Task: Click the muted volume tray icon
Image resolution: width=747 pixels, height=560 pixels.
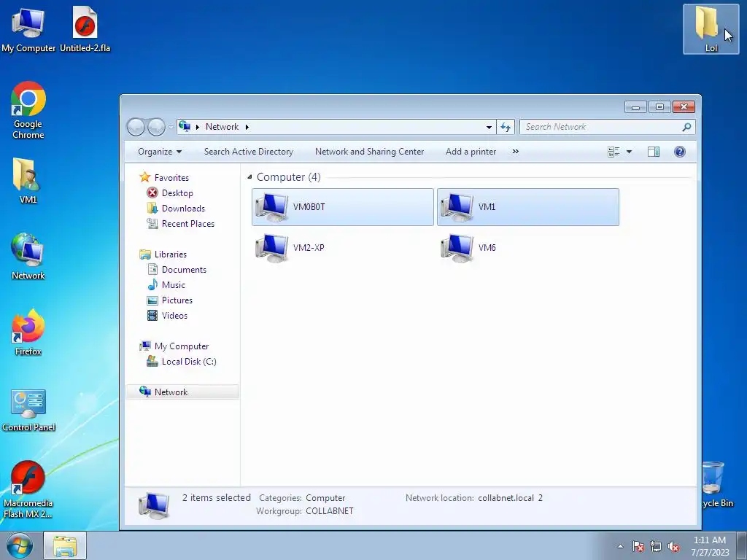Action: point(673,546)
